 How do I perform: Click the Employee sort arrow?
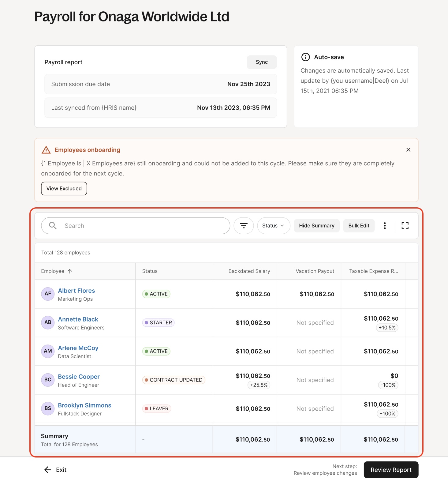pyautogui.click(x=70, y=271)
